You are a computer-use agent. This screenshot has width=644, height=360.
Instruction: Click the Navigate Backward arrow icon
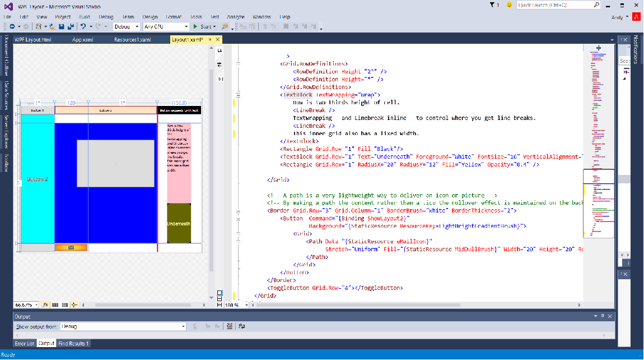tap(11, 26)
